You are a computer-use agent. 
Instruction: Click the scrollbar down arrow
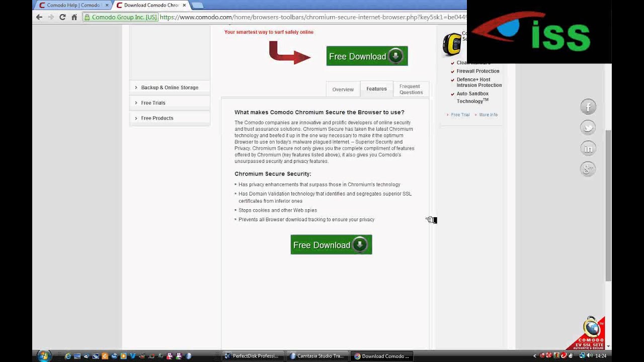(608, 346)
